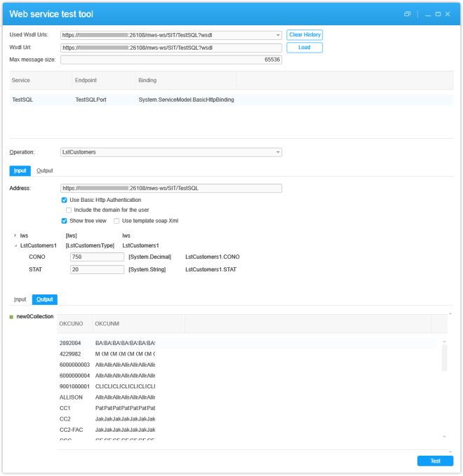
Task: Switch to the lower Input tab
Action: [x=20, y=299]
